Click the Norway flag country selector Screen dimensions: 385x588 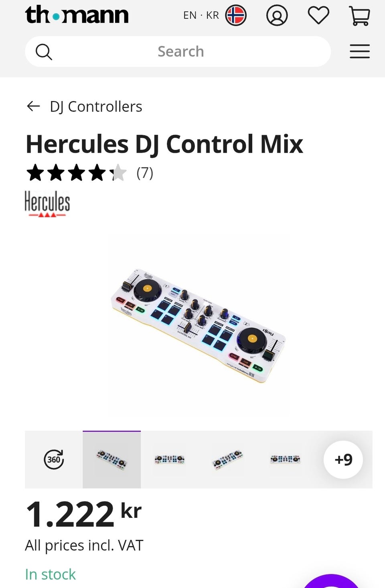pyautogui.click(x=236, y=16)
